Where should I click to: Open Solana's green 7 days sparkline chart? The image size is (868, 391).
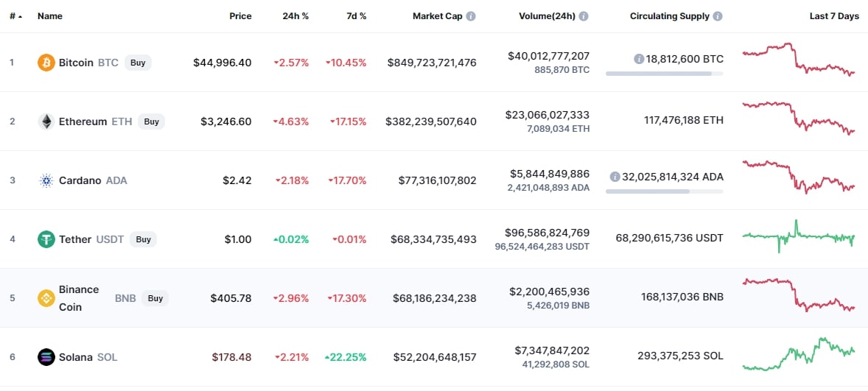point(799,354)
